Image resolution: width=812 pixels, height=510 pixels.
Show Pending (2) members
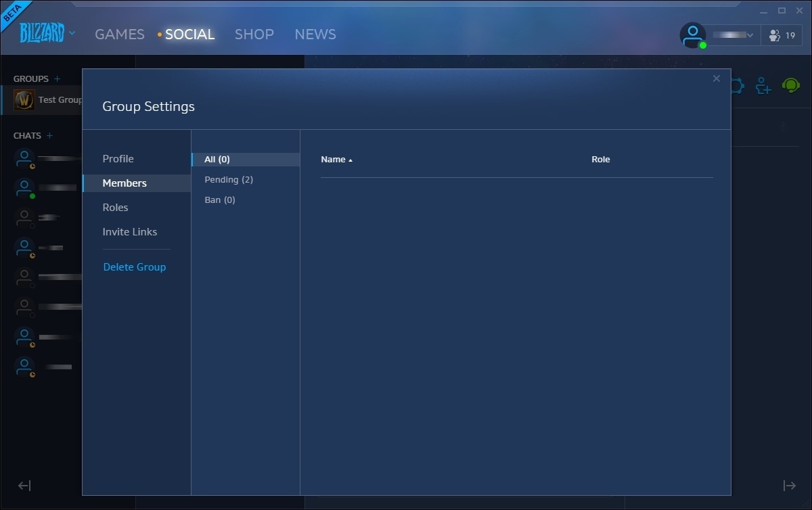229,180
